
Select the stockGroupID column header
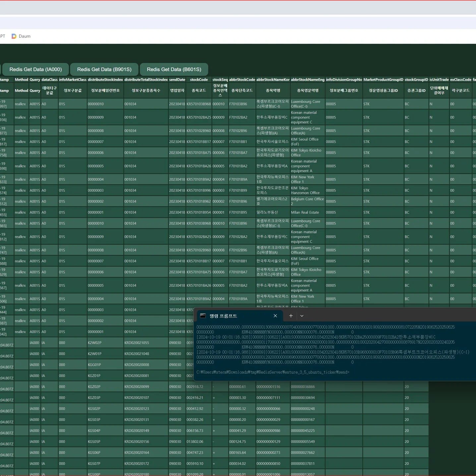click(416, 79)
